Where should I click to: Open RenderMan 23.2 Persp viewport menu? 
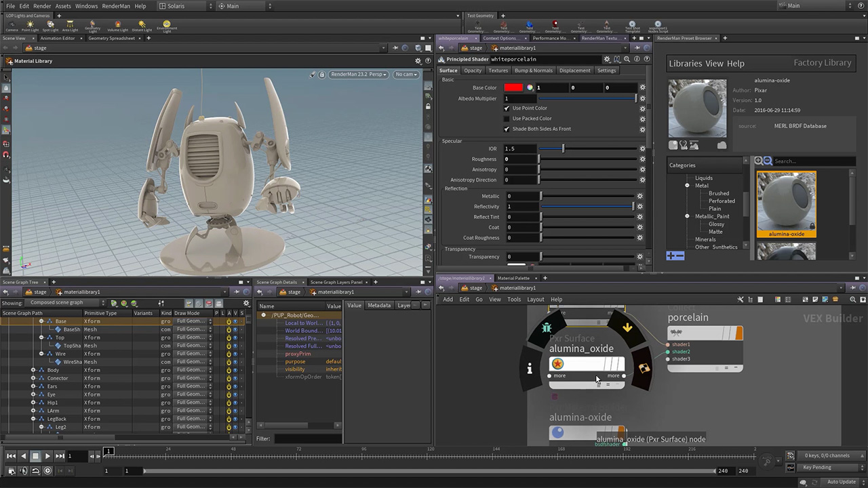pyautogui.click(x=359, y=74)
